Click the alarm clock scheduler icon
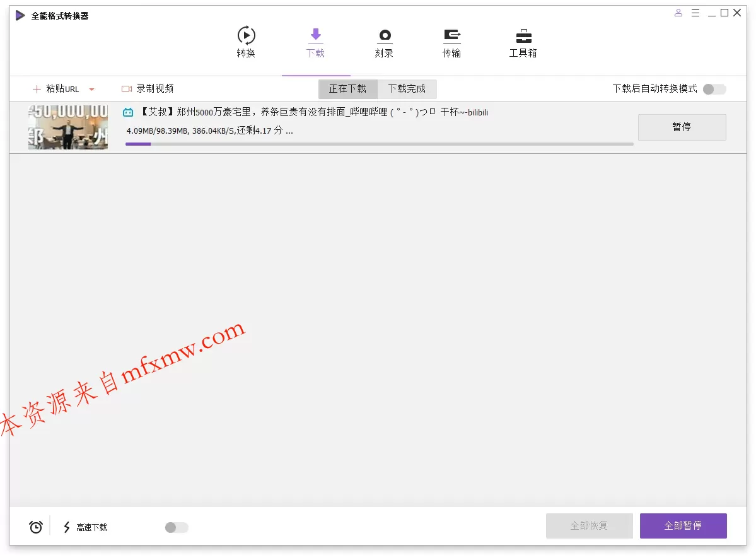The width and height of the screenshot is (756, 560). tap(36, 527)
